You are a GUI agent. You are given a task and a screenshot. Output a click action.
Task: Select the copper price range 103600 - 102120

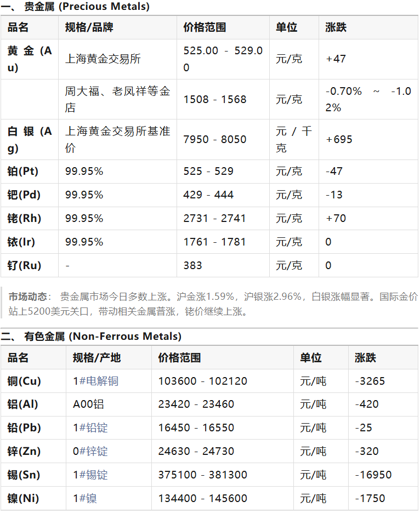[x=202, y=381]
